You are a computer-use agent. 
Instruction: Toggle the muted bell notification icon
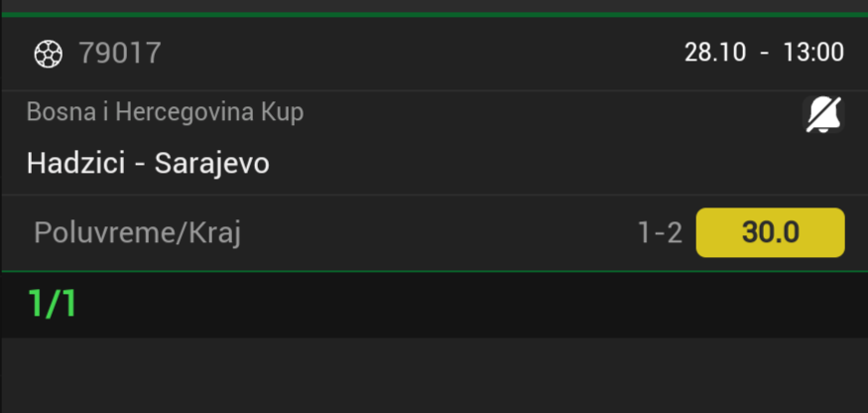point(822,116)
